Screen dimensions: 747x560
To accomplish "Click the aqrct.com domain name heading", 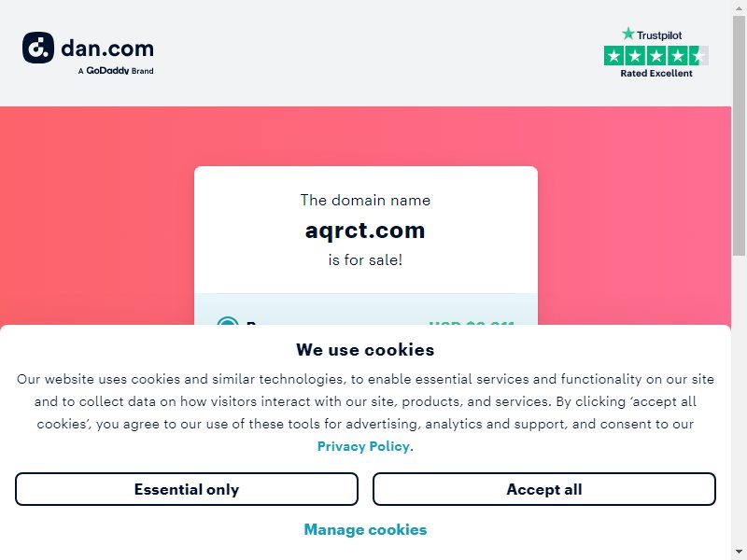I will (x=365, y=231).
